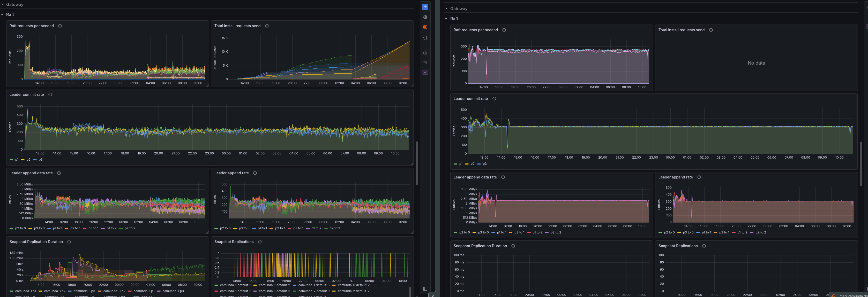Click the purple swap arrows icon
The height and width of the screenshot is (297, 868).
tap(425, 72)
